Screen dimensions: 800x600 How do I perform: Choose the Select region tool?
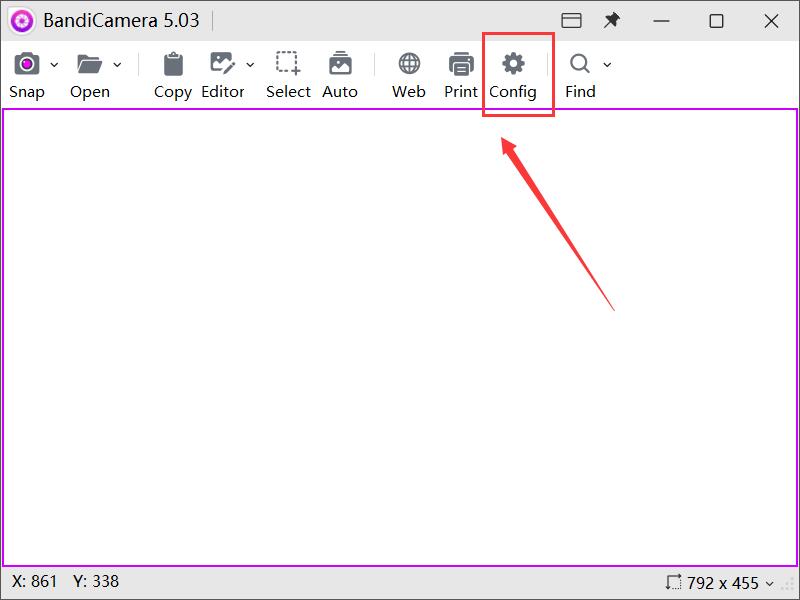pyautogui.click(x=288, y=65)
